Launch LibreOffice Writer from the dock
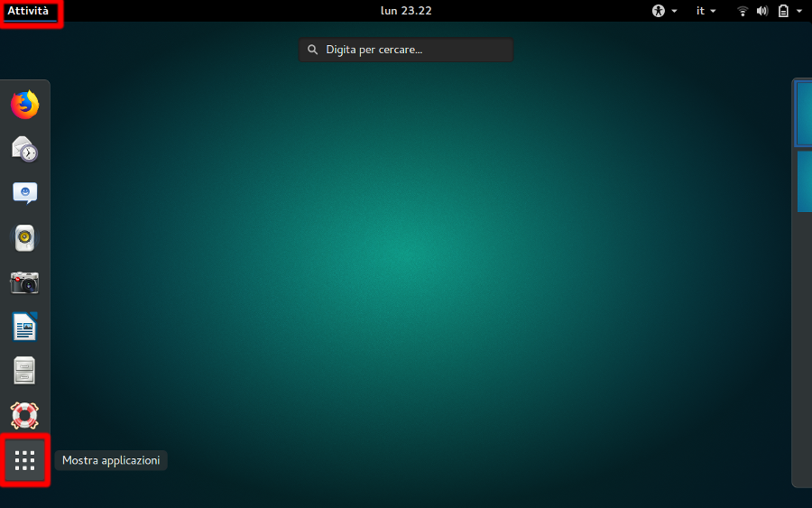The height and width of the screenshot is (508, 812). (25, 327)
